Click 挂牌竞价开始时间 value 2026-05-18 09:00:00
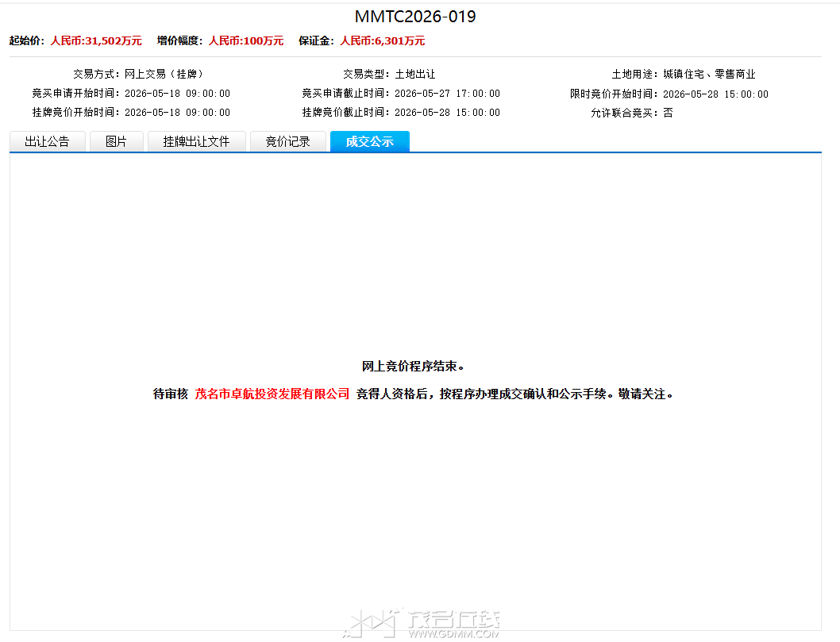 pos(177,113)
